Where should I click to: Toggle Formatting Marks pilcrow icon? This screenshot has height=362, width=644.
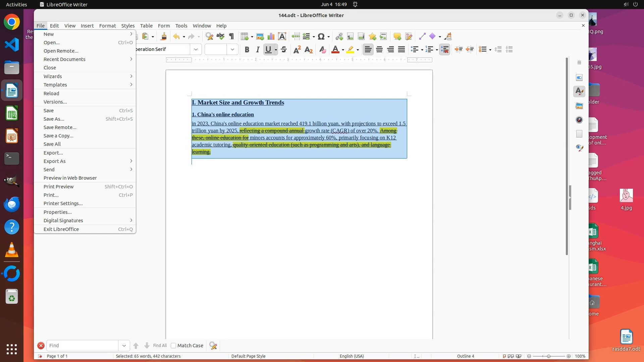click(x=231, y=37)
